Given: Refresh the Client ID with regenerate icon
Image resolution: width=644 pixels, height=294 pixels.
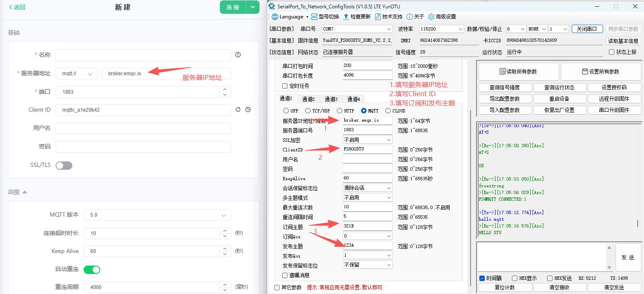Looking at the screenshot, I should (238, 110).
